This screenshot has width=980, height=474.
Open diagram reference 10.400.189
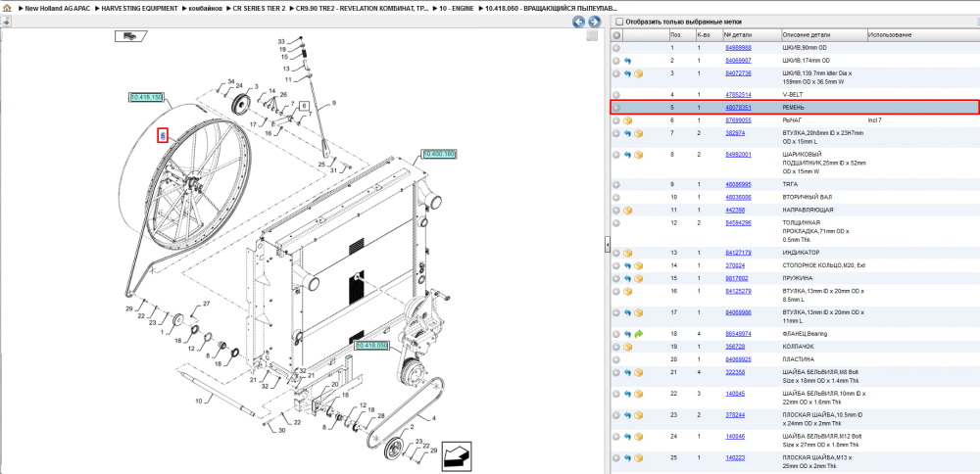coord(439,154)
